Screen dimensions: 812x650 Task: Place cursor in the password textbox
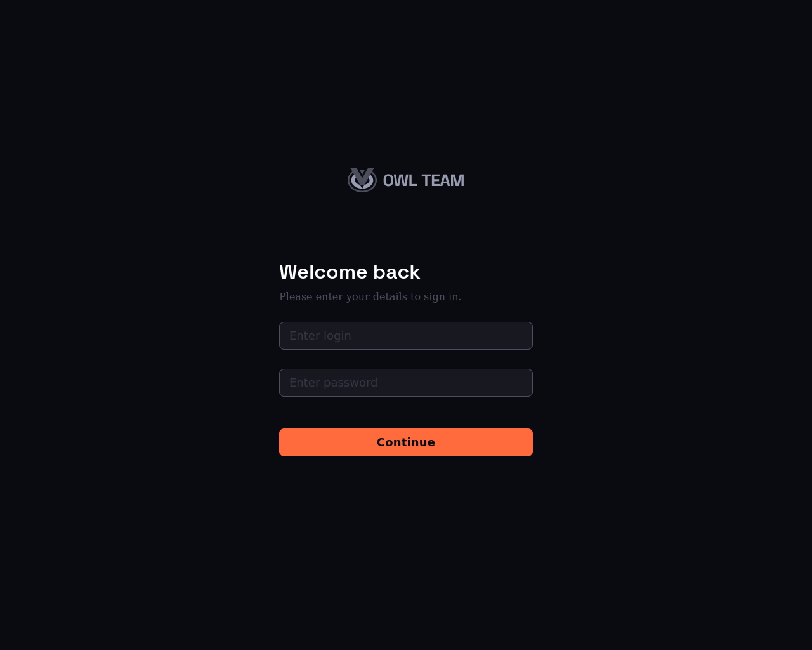[406, 383]
